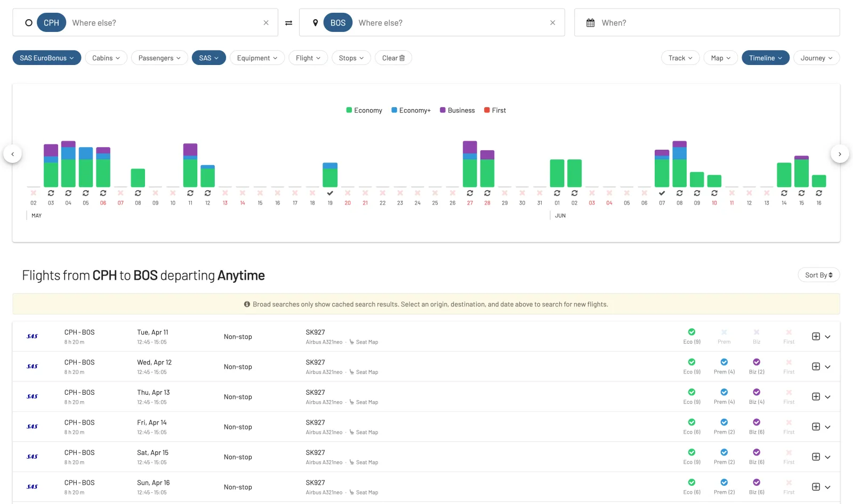
Task: Click the destination map pin icon
Action: [x=315, y=23]
